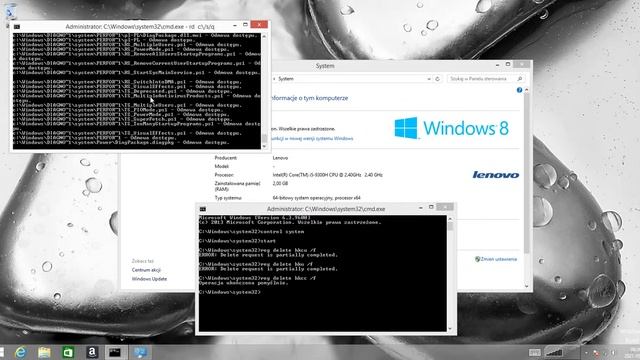Click scroll up arrow in front cmd window
640x360 pixels.
(x=450, y=219)
